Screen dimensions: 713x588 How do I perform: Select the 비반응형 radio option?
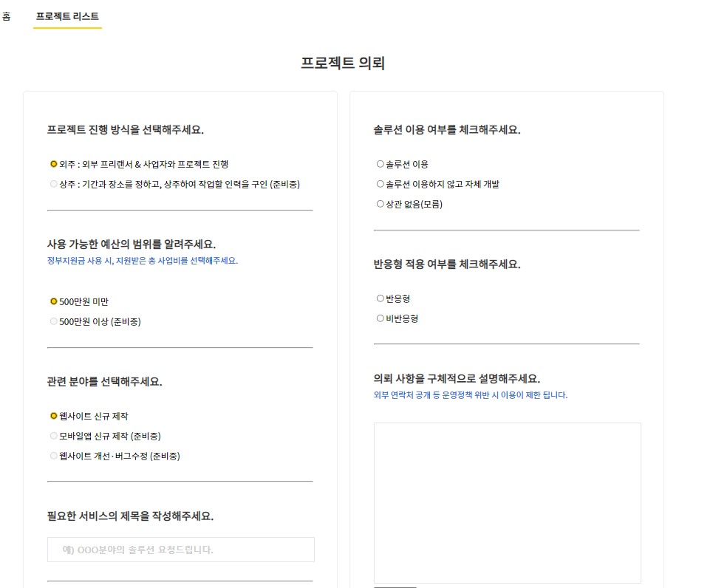tap(381, 318)
